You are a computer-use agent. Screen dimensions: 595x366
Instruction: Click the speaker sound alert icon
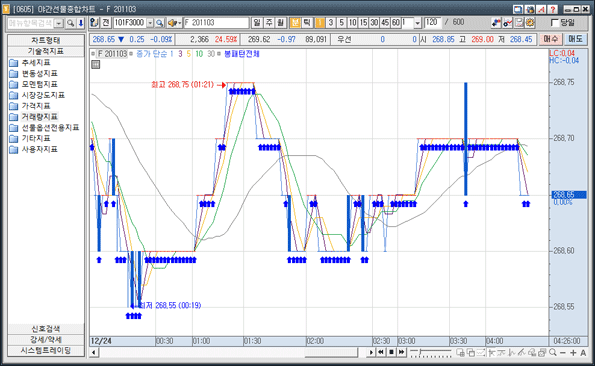pos(172,23)
